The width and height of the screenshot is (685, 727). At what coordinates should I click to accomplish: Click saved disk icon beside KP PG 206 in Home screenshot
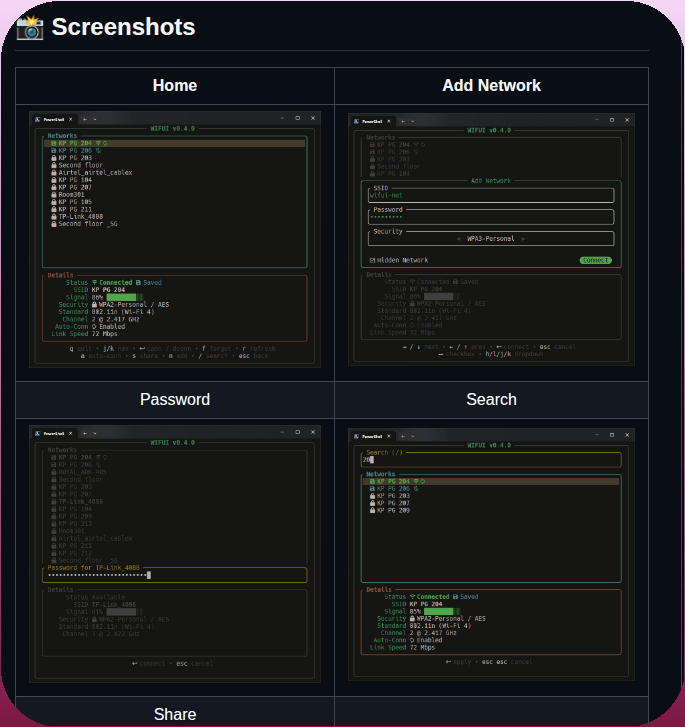[x=54, y=151]
